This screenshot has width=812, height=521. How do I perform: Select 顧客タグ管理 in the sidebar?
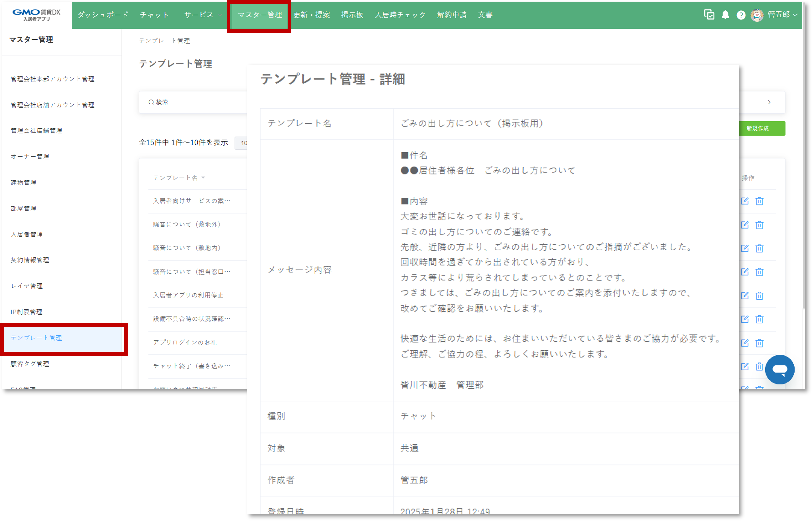30,364
